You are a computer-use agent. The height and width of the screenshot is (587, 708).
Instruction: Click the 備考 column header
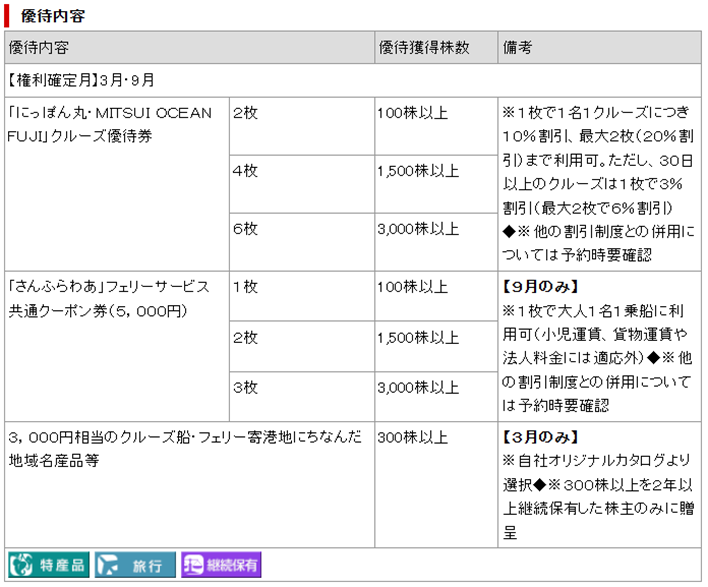(517, 49)
